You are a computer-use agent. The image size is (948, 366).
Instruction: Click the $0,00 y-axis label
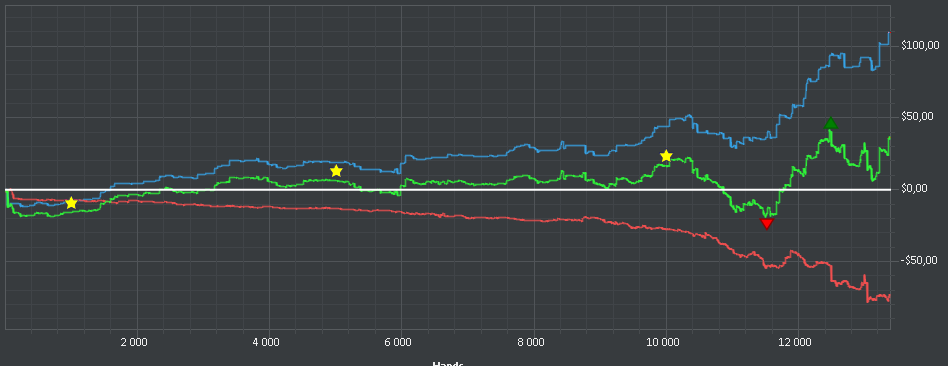(914, 188)
